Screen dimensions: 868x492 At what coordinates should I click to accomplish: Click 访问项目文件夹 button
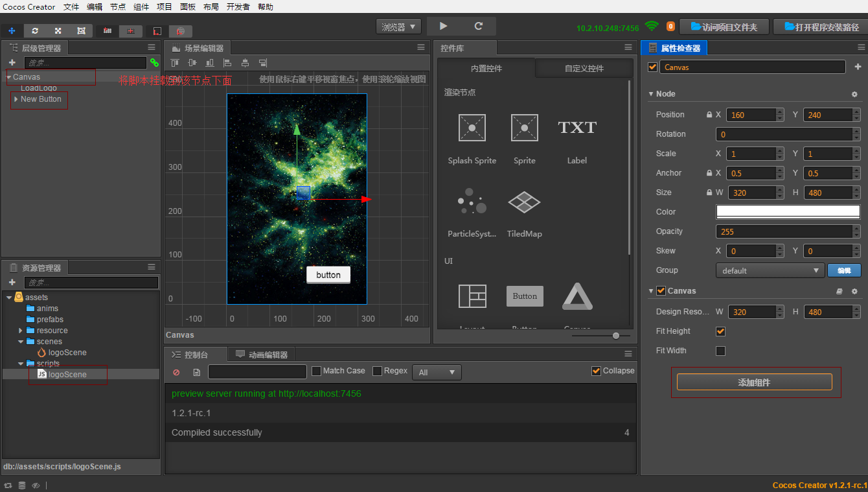[x=724, y=27]
